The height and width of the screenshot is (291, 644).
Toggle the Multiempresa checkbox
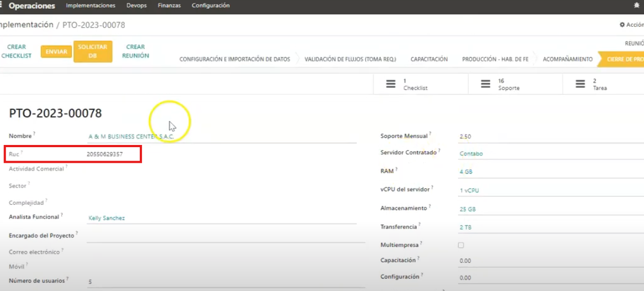point(461,245)
